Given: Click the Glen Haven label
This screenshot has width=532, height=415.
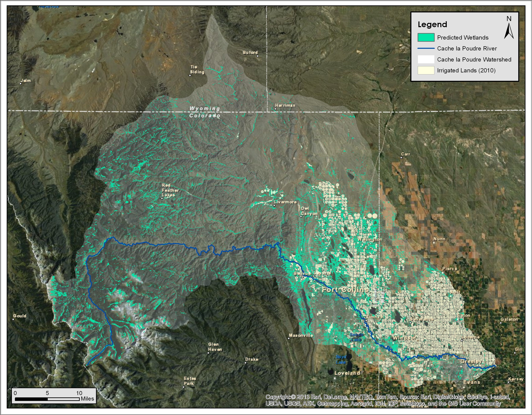Looking at the screenshot, I should (x=215, y=347).
